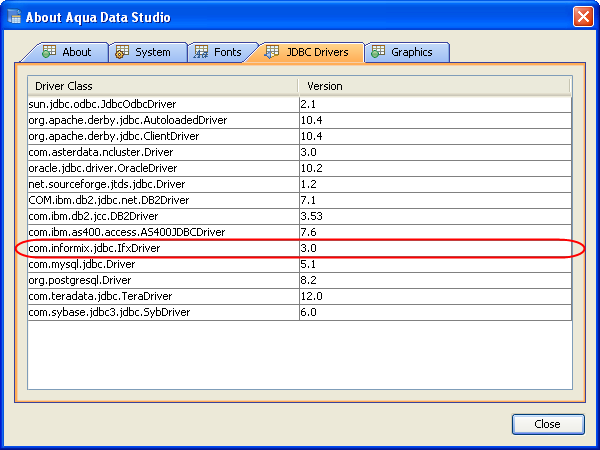
Task: Select the COM.ibm.db2.jdbc.net.DB2Driver row
Action: (x=300, y=200)
